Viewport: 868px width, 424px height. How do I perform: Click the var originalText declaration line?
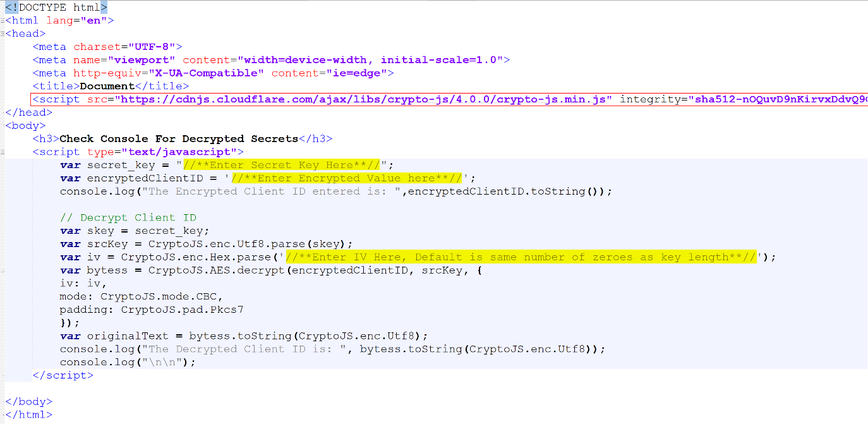[244, 336]
